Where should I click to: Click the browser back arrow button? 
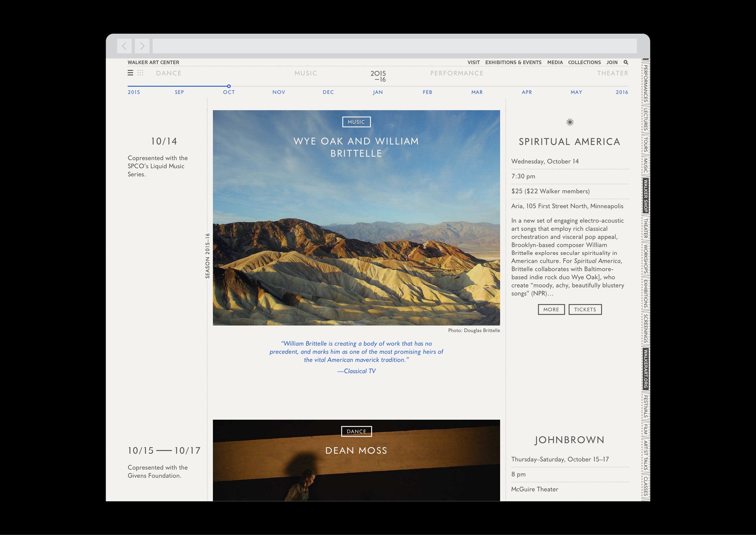coord(124,46)
